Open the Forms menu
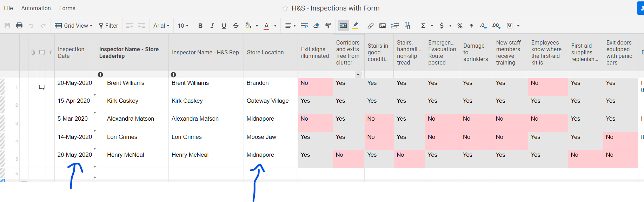 (67, 8)
